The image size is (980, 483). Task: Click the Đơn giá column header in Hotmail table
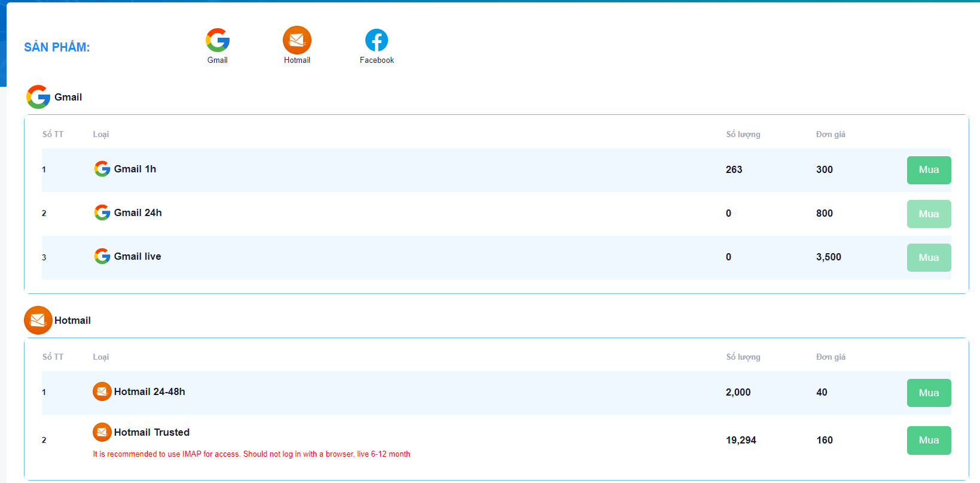(x=831, y=357)
